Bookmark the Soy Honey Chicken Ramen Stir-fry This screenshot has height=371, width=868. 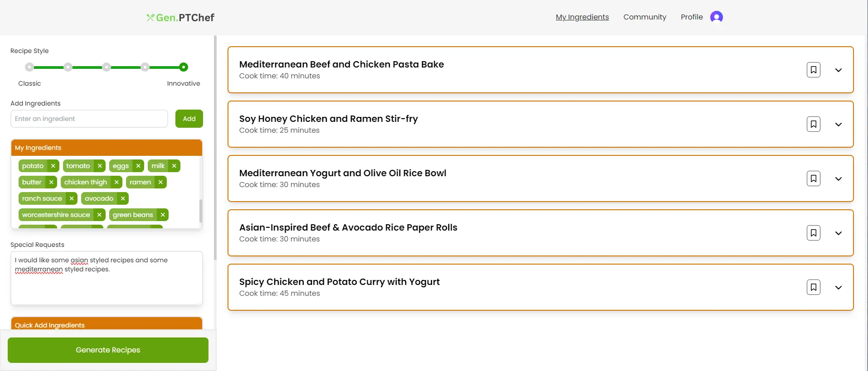click(813, 124)
